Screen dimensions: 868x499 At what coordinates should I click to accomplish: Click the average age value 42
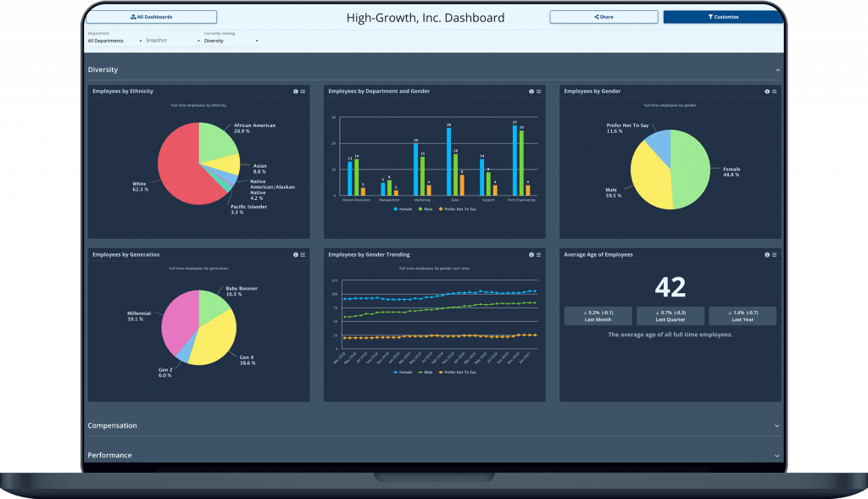coord(670,287)
